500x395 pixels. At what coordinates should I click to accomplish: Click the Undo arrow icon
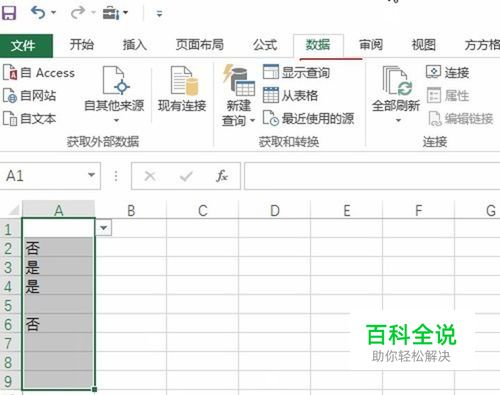point(38,13)
